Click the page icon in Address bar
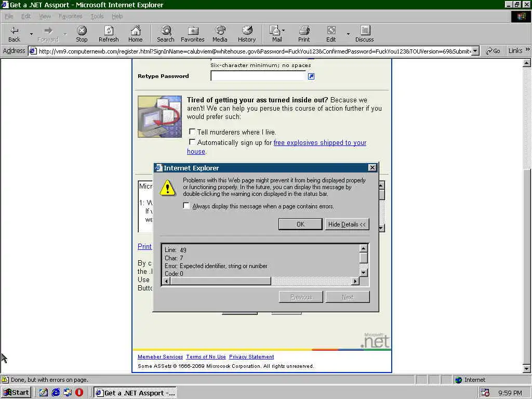 pyautogui.click(x=33, y=51)
